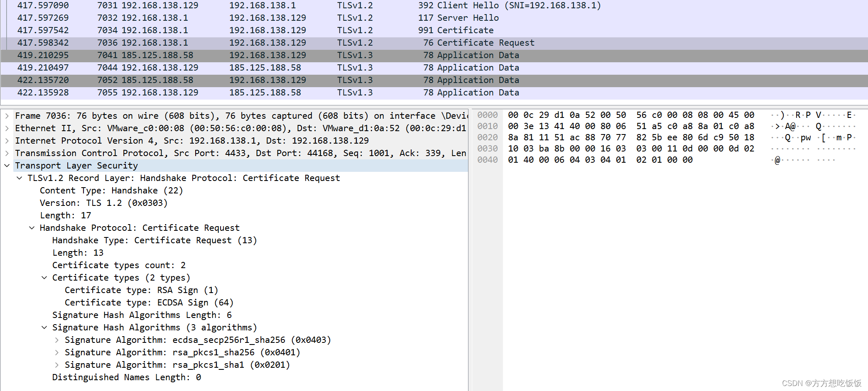Expand the rsa_pkcs1_sha1 signature algorithm arrow
Screen dimensions: 868x391
pos(57,365)
